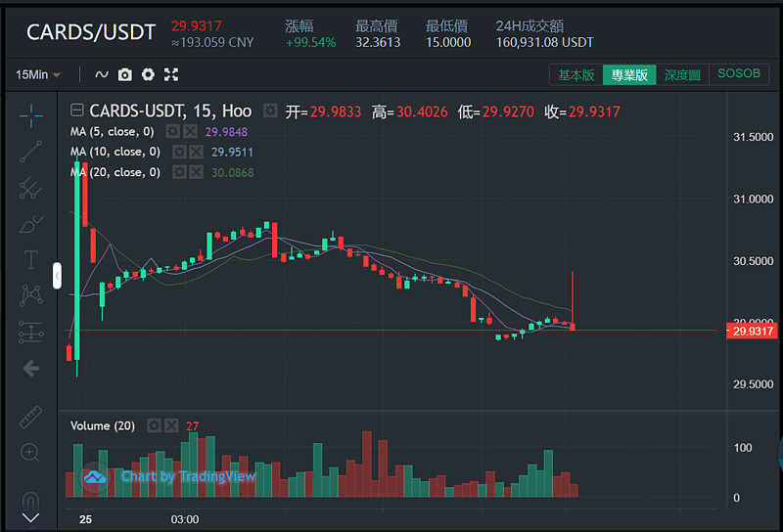The image size is (783, 532).
Task: Take a chart snapshot with camera icon
Action: pos(125,74)
